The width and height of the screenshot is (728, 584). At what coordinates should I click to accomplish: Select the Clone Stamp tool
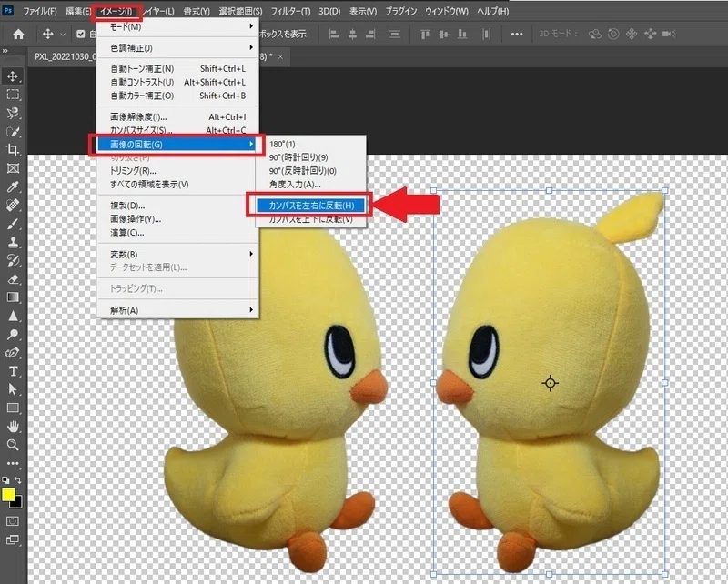[13, 242]
